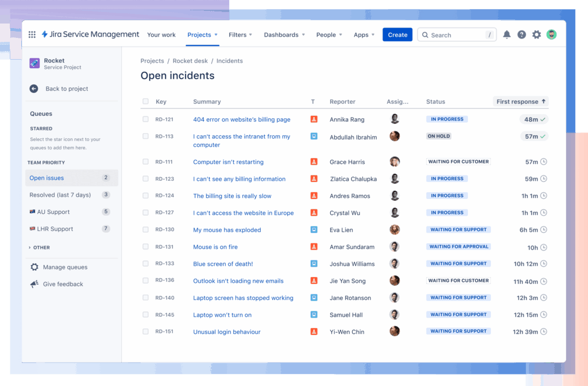The image size is (588, 386).
Task: Select the Open issues queue
Action: 47,178
